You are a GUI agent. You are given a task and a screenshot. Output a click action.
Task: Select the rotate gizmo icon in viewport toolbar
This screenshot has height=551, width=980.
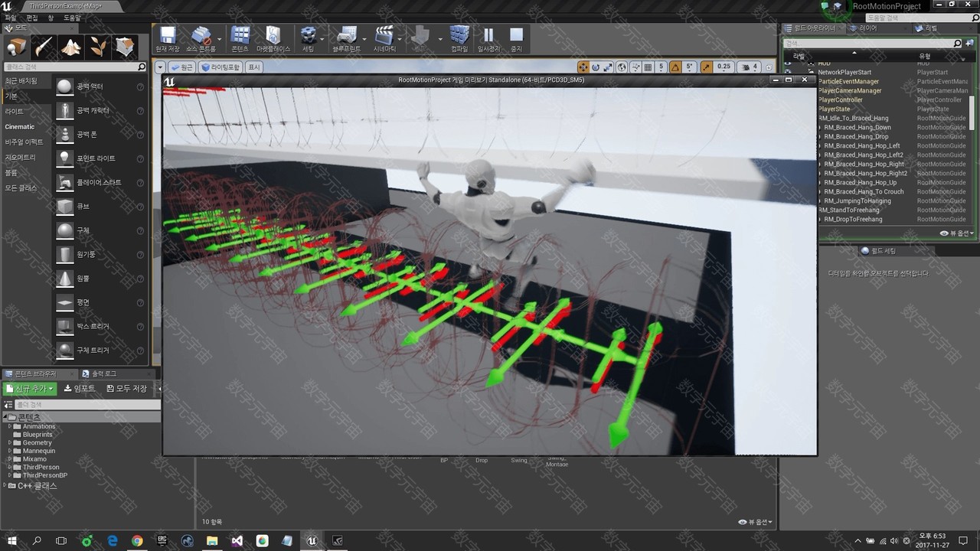point(596,67)
